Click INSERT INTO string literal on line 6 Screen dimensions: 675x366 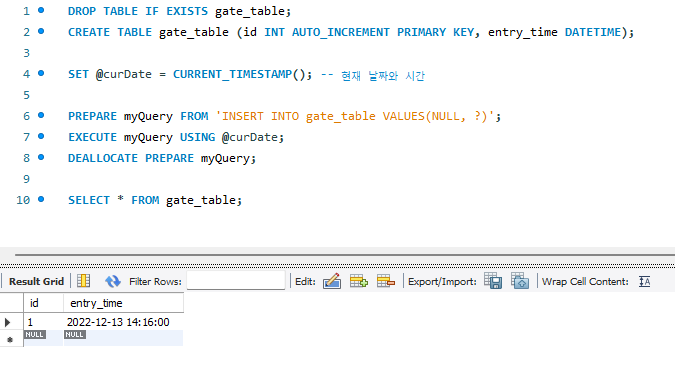(x=355, y=116)
